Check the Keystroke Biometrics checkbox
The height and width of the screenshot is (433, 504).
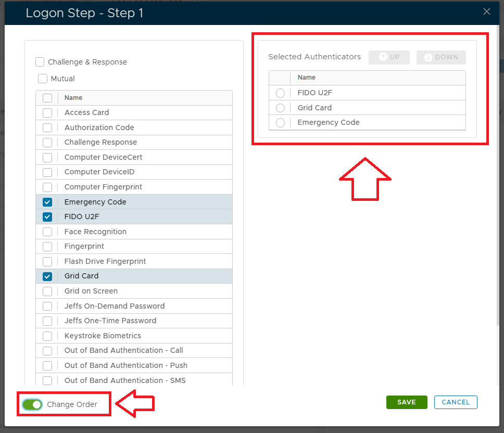coord(47,336)
